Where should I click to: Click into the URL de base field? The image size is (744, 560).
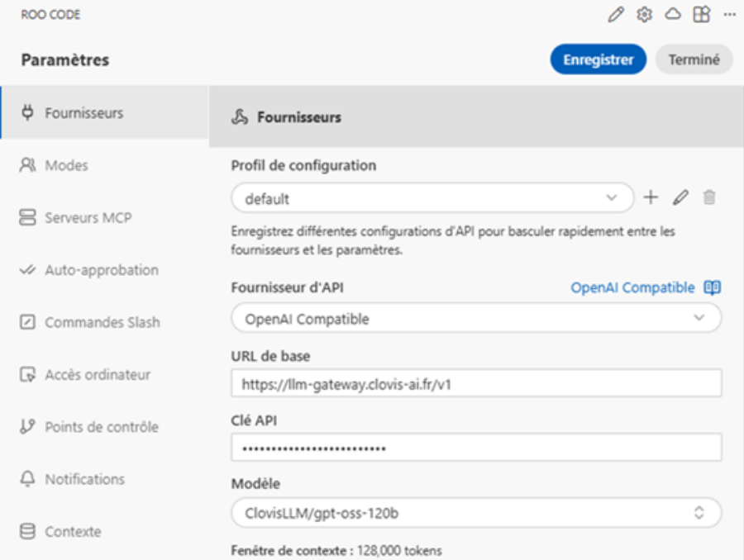(476, 383)
